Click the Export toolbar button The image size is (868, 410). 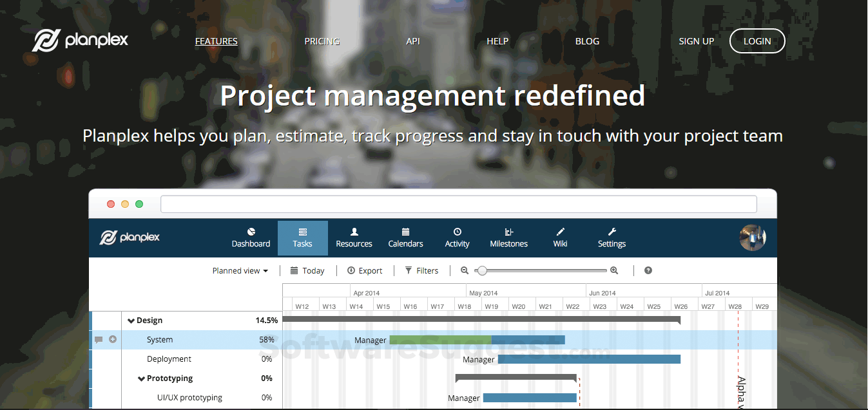tap(365, 271)
